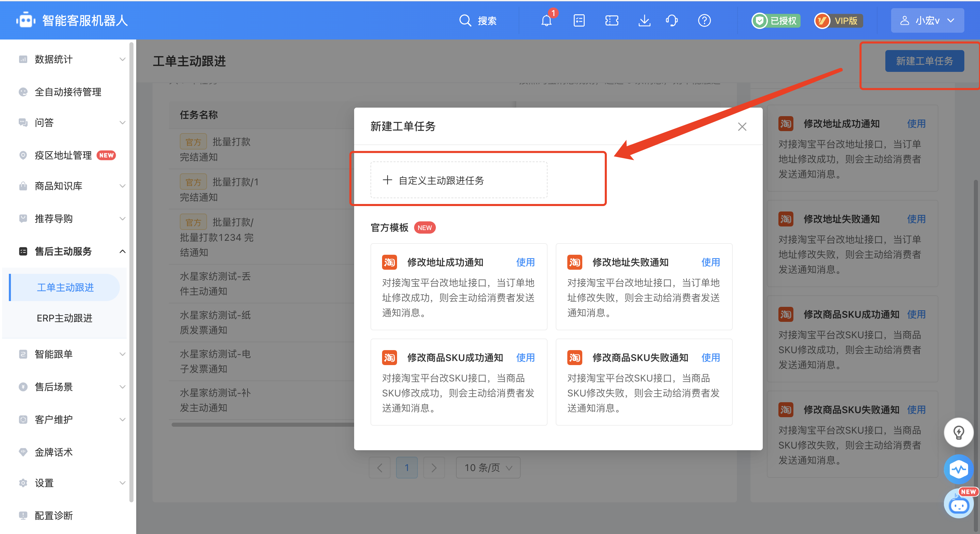Open 全自动接待管理 menu item
Screen dimensions: 980x534
[x=67, y=92]
